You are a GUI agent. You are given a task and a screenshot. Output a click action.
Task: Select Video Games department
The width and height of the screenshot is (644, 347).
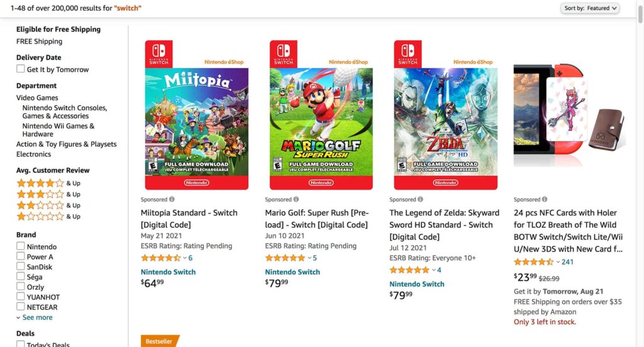pyautogui.click(x=37, y=98)
